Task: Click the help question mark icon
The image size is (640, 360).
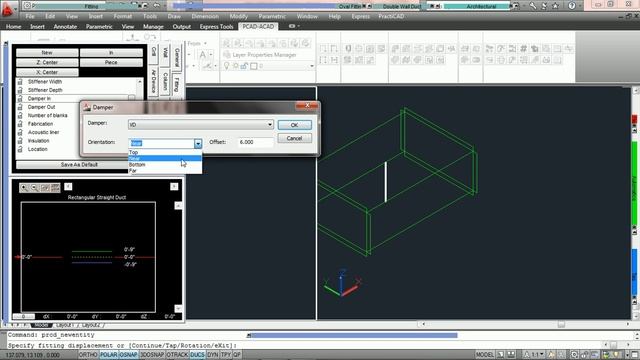Action: point(572,6)
